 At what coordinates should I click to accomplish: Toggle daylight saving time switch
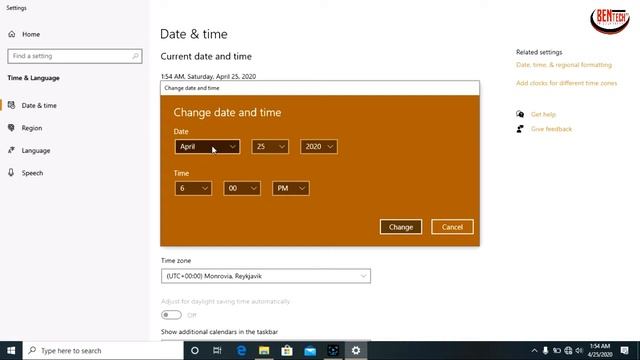point(171,315)
